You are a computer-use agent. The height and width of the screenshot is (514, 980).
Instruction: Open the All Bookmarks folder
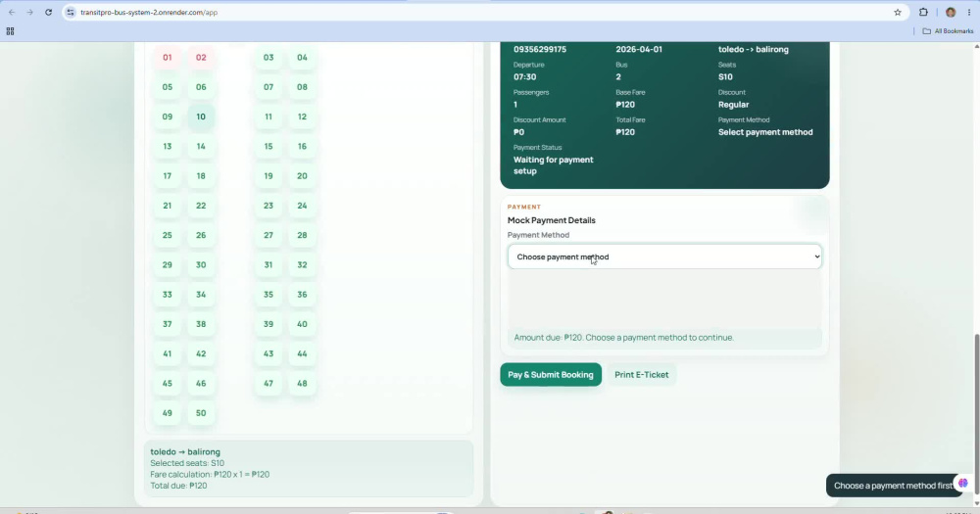click(x=948, y=30)
